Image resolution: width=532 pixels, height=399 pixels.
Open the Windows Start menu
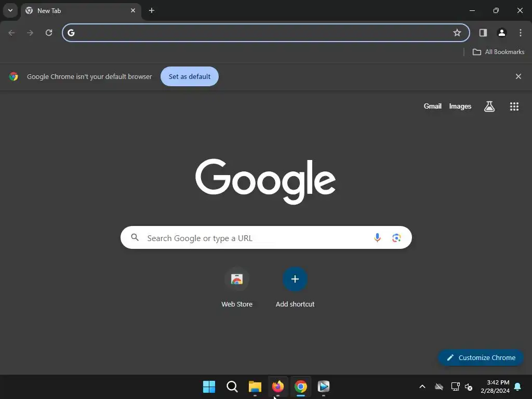pyautogui.click(x=209, y=387)
